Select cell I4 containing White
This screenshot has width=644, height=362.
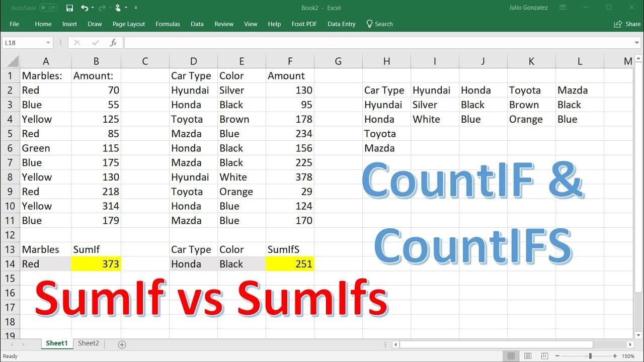pos(435,119)
